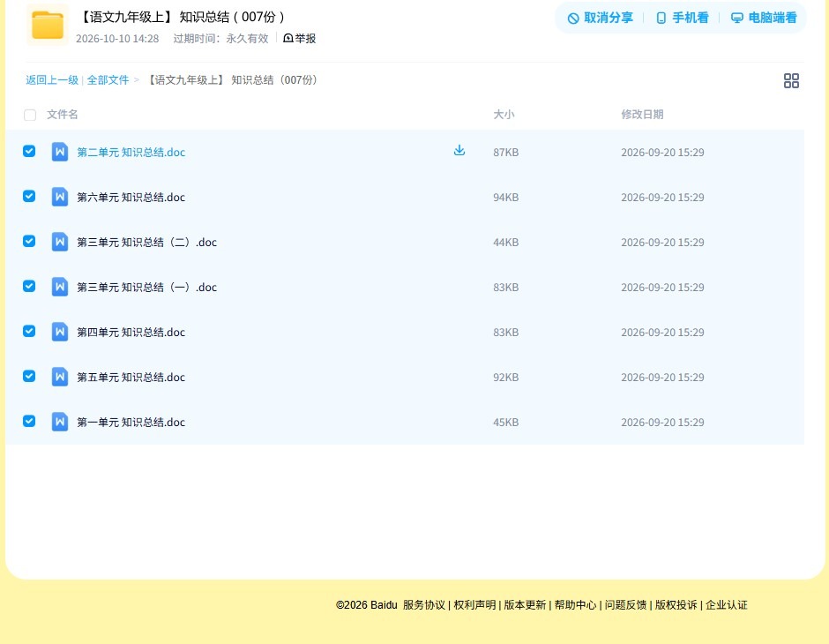The image size is (829, 644).
Task: Sort by the 修改日期 column header
Action: [642, 114]
